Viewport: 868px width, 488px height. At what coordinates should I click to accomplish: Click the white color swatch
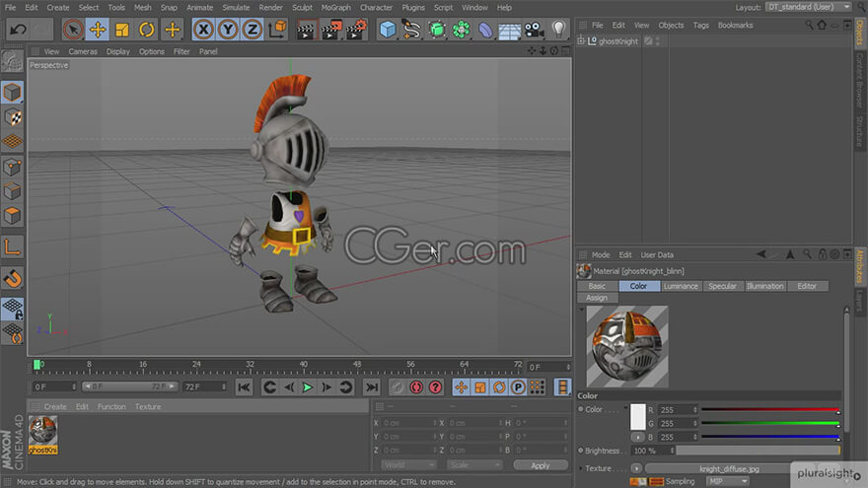(x=638, y=417)
